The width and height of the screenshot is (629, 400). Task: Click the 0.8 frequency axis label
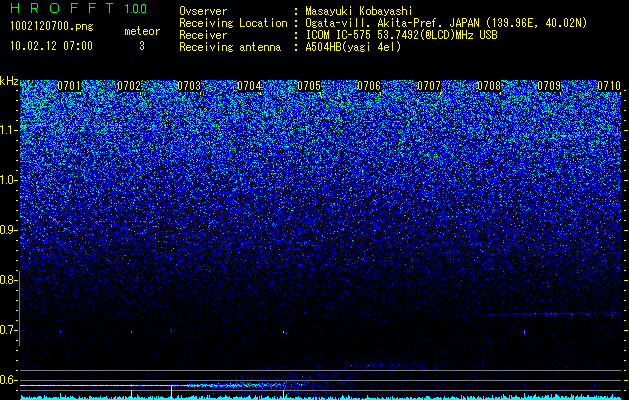click(x=7, y=280)
